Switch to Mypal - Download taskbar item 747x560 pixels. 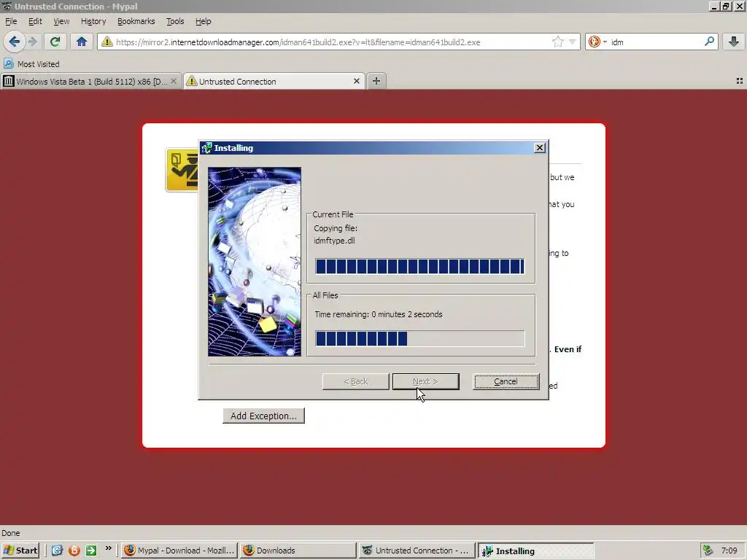(x=179, y=551)
